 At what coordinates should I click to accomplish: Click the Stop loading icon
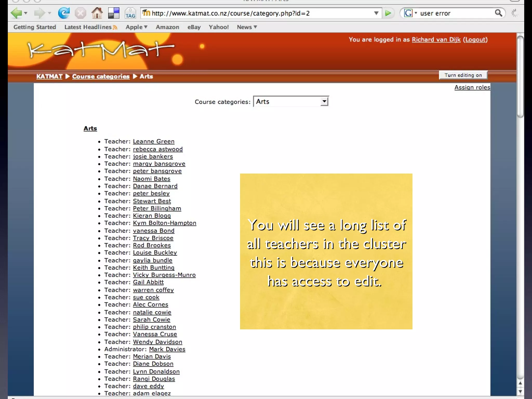click(80, 13)
